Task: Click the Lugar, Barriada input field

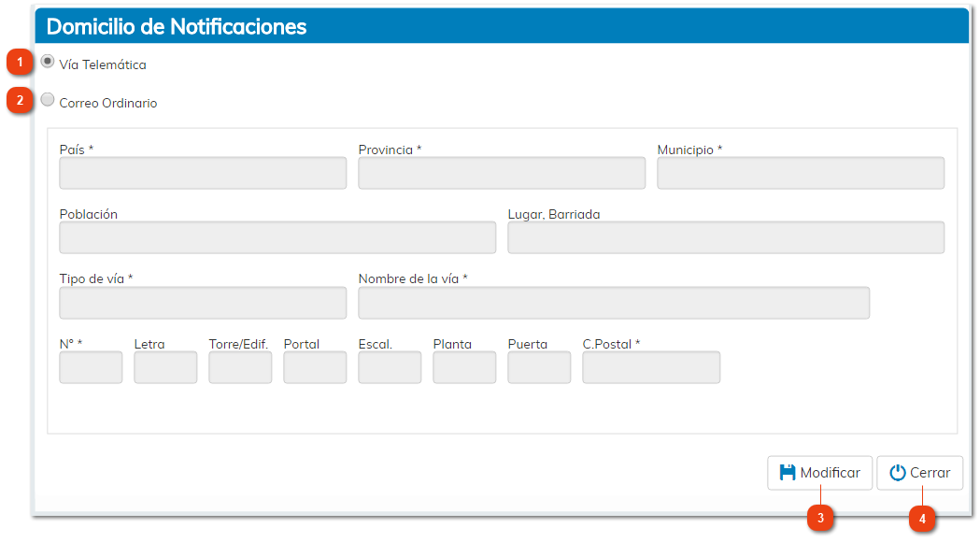Action: [x=726, y=237]
